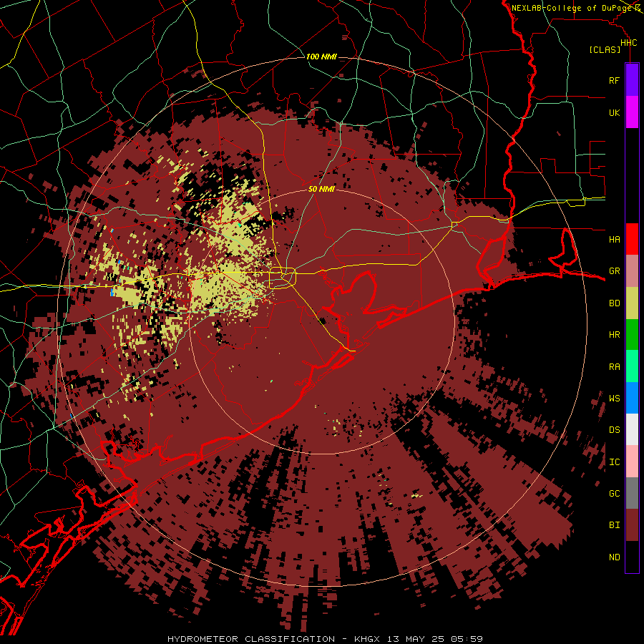Click the RA light green legend swatch

click(632, 366)
